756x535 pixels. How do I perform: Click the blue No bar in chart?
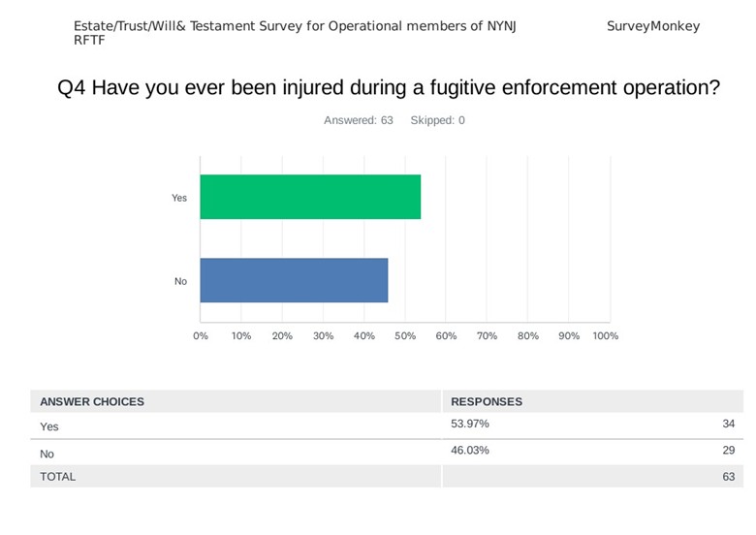294,281
